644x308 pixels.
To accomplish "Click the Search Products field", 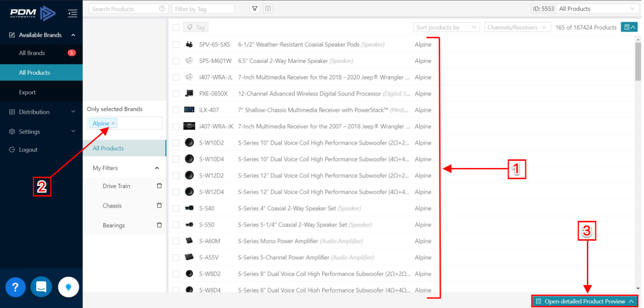I will click(x=129, y=9).
